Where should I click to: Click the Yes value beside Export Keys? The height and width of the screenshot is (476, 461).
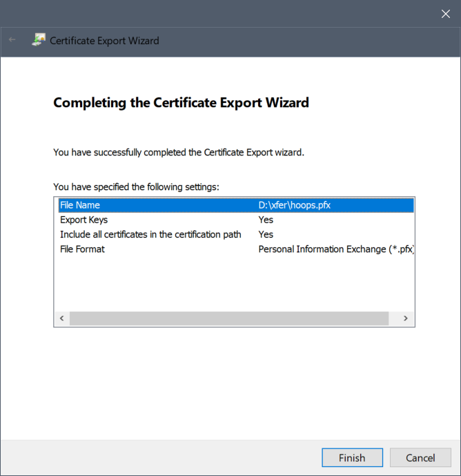266,220
